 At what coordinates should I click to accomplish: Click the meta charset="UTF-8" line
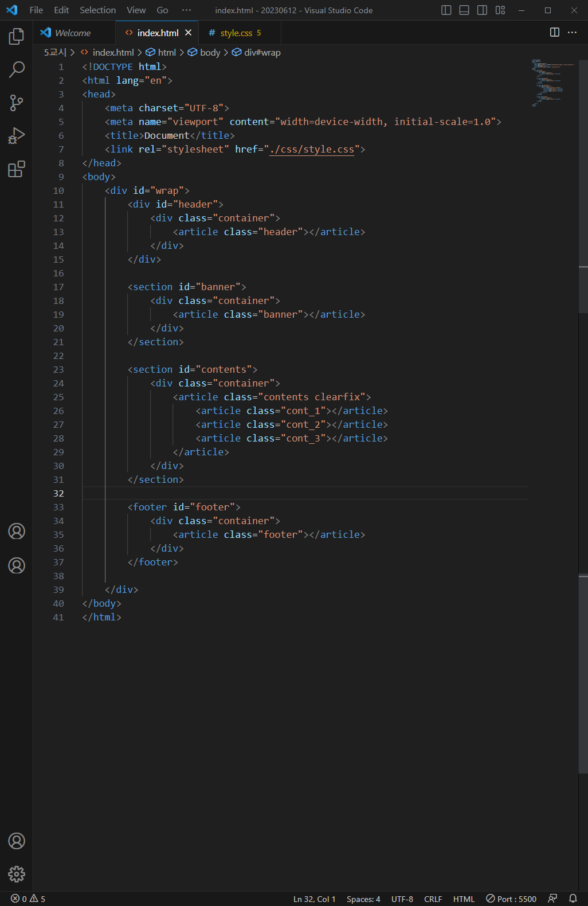pyautogui.click(x=167, y=108)
